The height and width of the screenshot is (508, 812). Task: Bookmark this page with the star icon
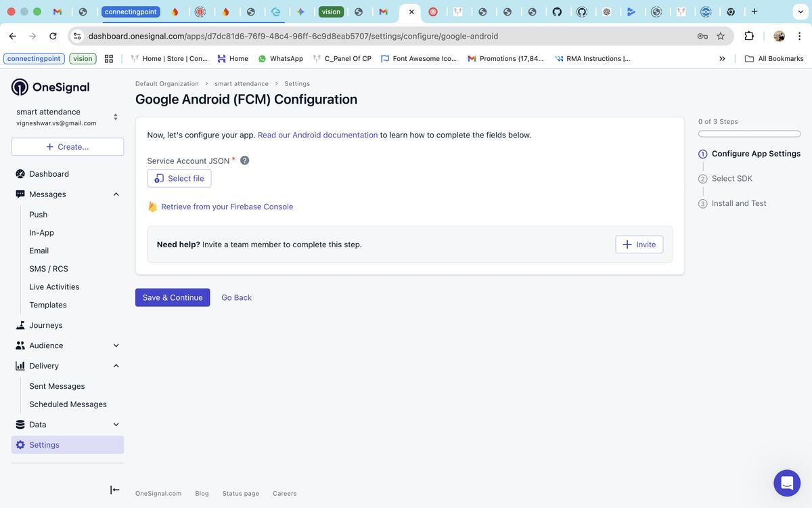pos(721,36)
